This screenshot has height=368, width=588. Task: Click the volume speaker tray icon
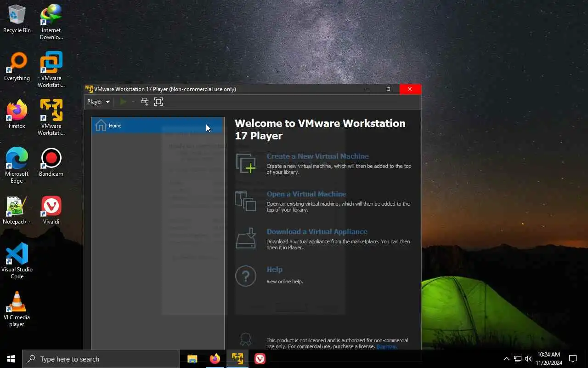(x=528, y=359)
